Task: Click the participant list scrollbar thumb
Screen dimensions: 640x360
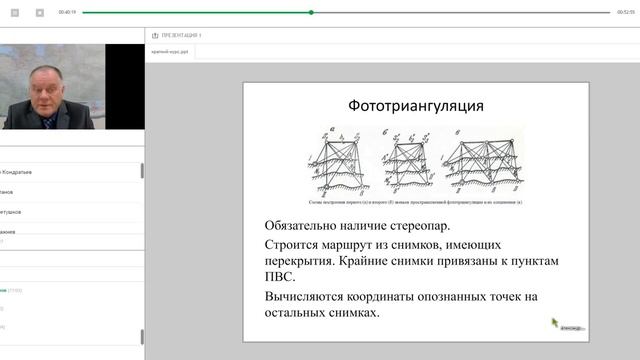Action: click(142, 171)
